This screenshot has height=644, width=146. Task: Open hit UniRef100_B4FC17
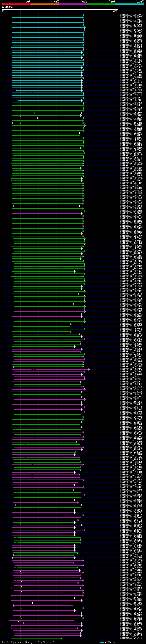(x=131, y=30)
